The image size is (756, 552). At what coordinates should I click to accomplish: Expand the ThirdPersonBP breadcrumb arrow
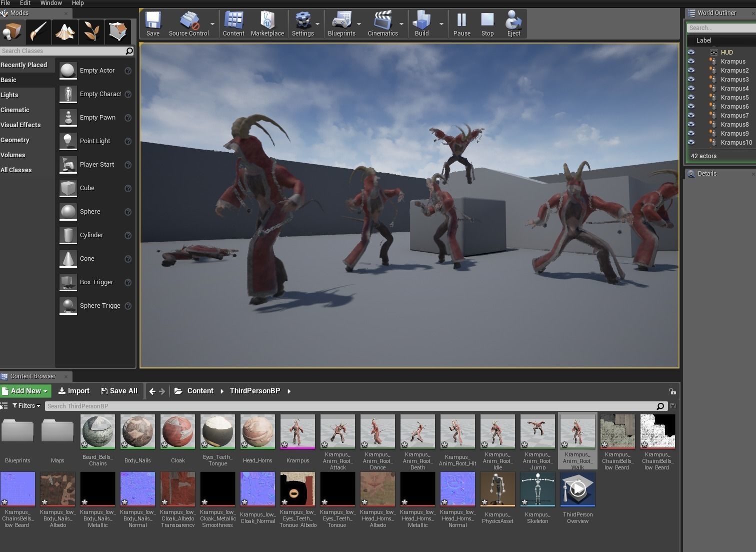289,391
